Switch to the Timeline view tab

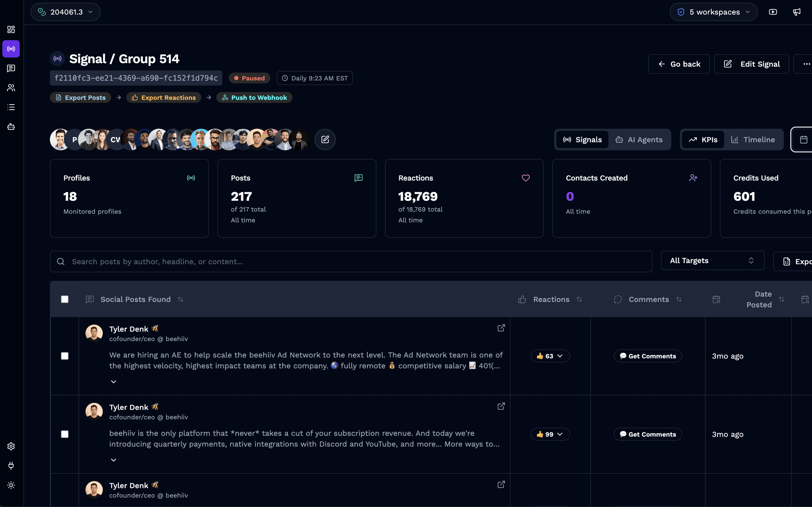[753, 139]
